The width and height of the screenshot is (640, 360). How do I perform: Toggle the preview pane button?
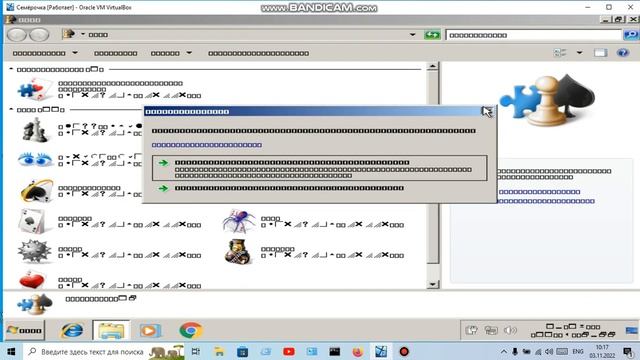pos(600,53)
